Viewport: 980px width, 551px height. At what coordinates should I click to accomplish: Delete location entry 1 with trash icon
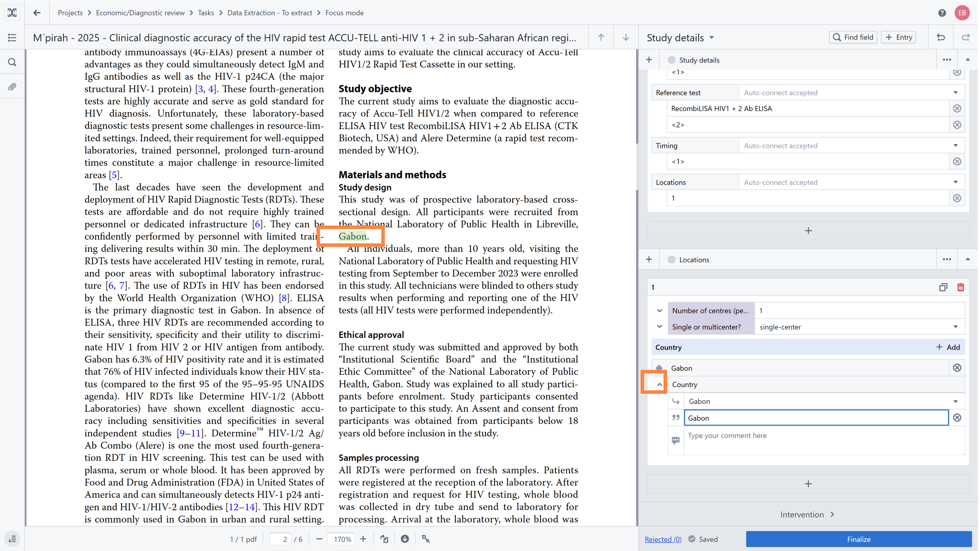coord(961,287)
